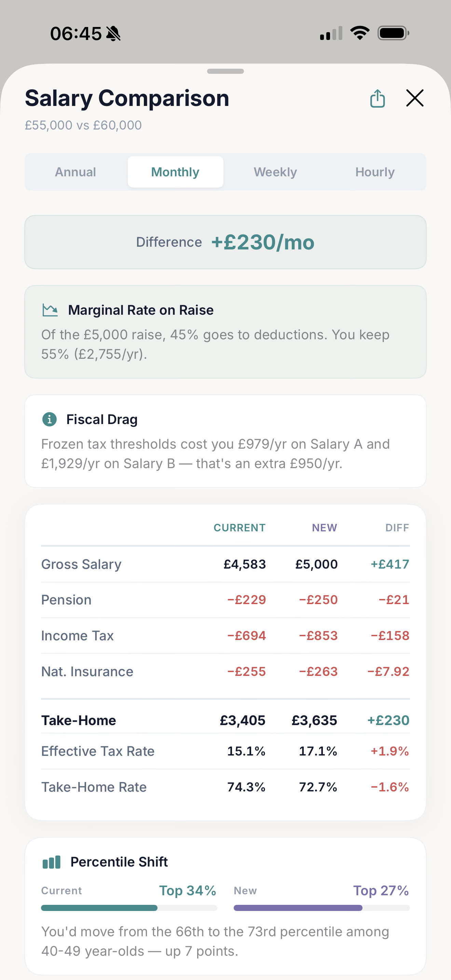The image size is (451, 980).
Task: Tap the battery indicator in the status bar
Action: [x=393, y=33]
